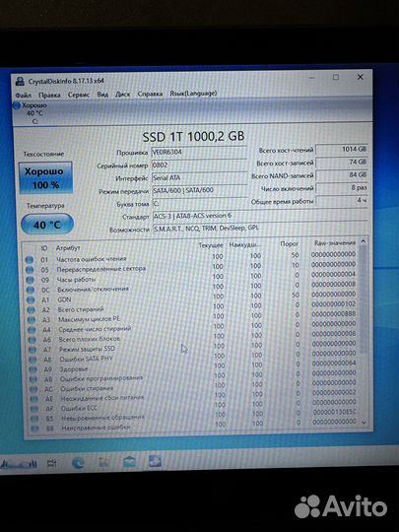Viewport: 399px width, 532px height.
Task: Click the Стандарт field ACS-3
Action: click(260, 216)
